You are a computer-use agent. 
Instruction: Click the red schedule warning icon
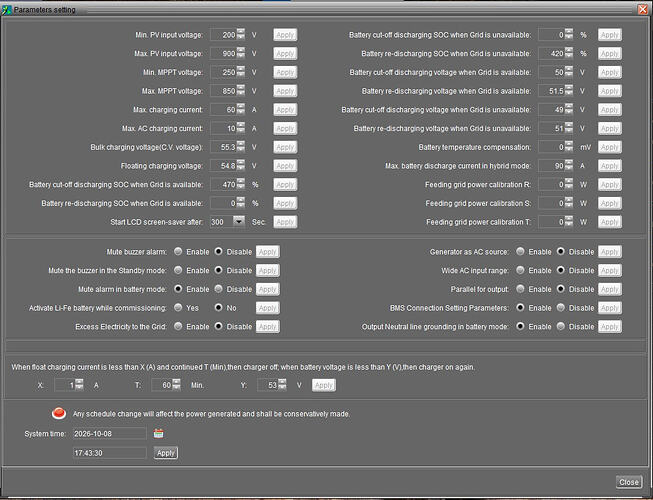tap(59, 413)
